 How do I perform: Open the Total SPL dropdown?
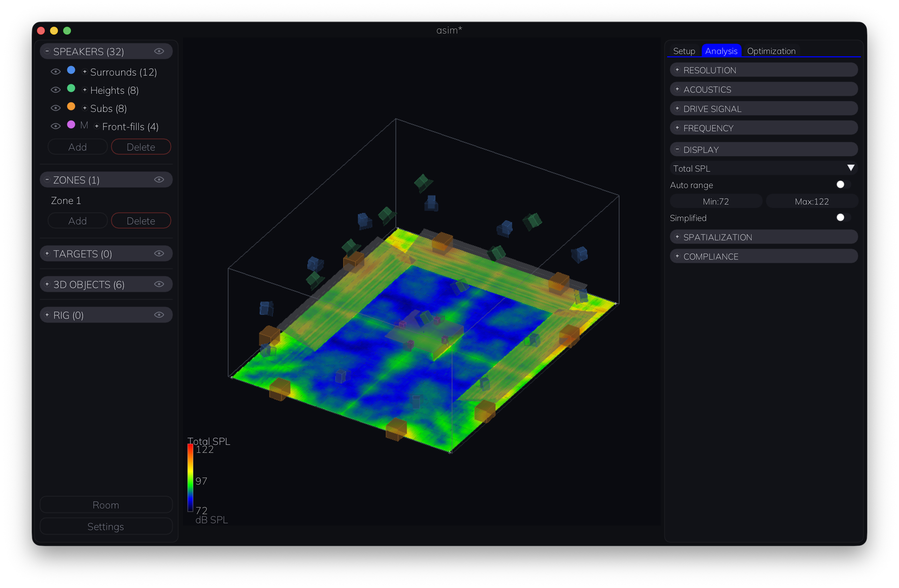[x=764, y=169]
